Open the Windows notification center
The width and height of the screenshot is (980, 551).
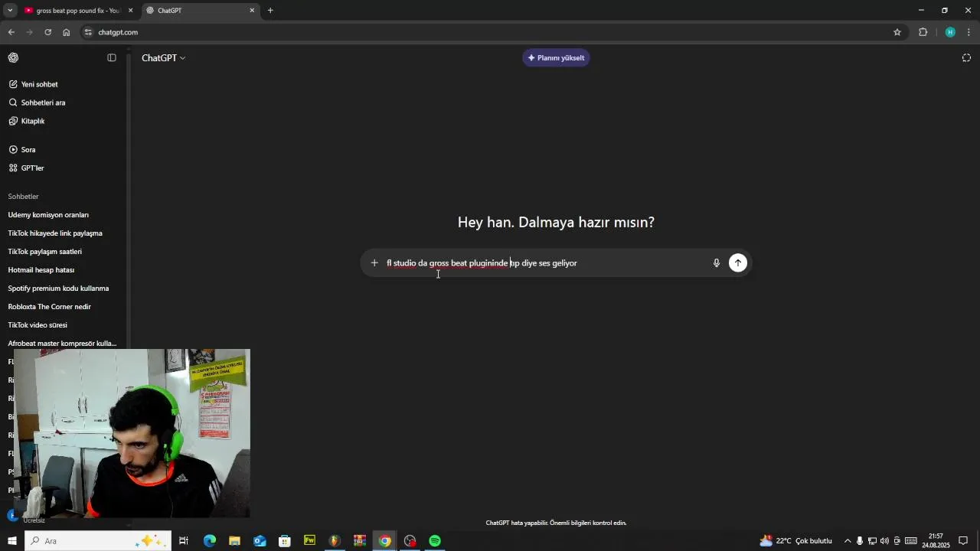coord(964,541)
